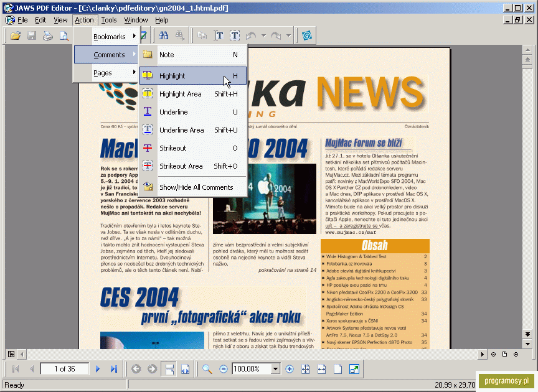The image size is (538, 392).
Task: Close the open Action menu
Action: (85, 20)
